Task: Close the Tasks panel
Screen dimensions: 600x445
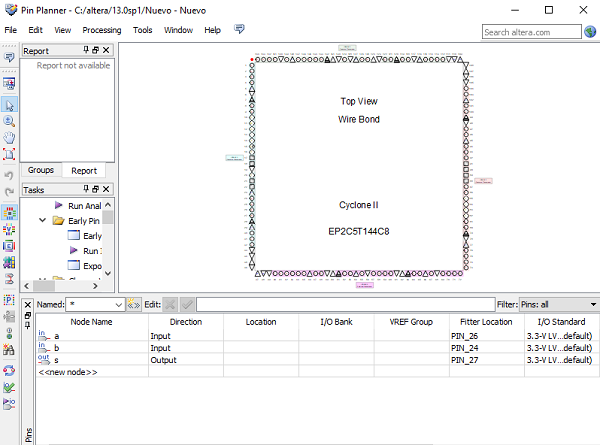Action: 106,189
